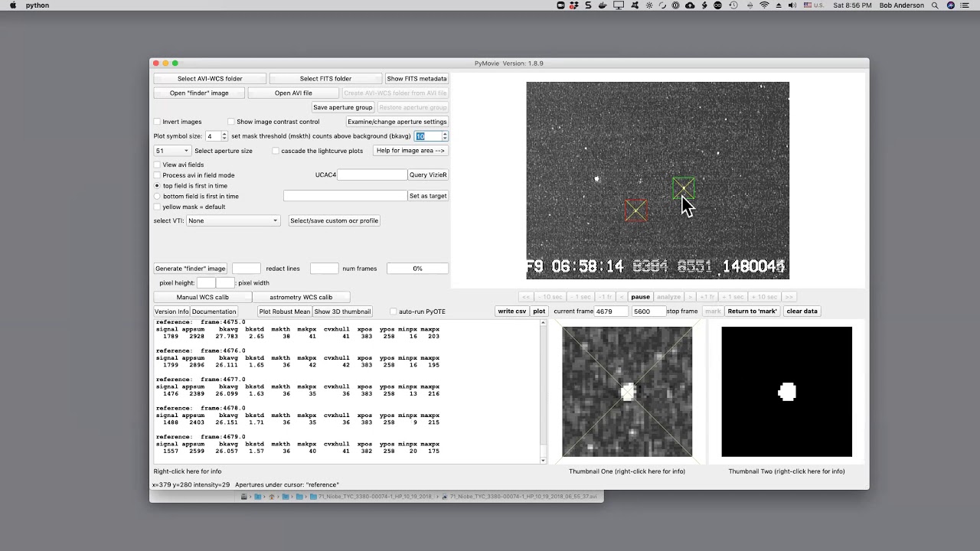
Task: Open Notification Center list icon
Action: [965, 5]
